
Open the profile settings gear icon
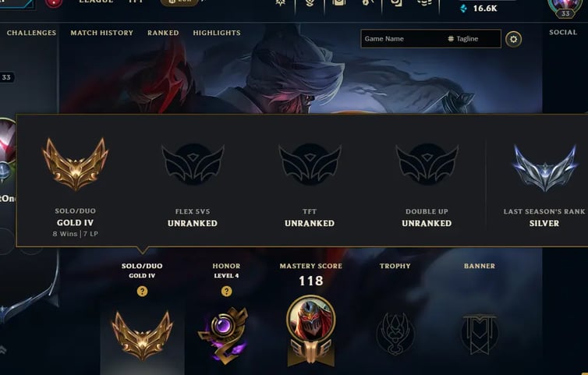point(513,39)
